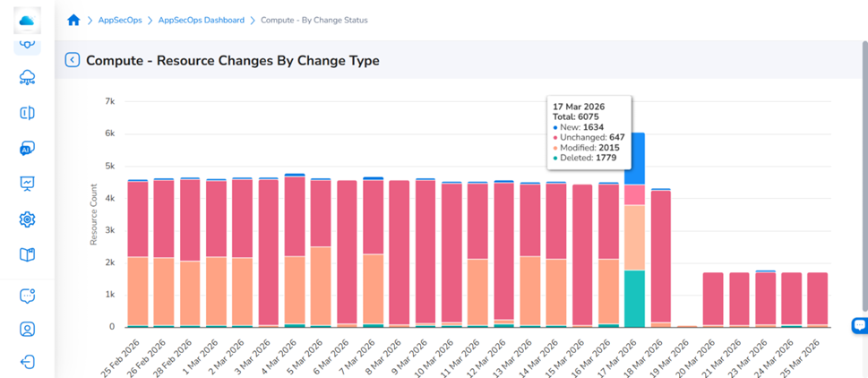The image size is (868, 378).
Task: Open the code compare sidebar icon
Action: coord(27,113)
